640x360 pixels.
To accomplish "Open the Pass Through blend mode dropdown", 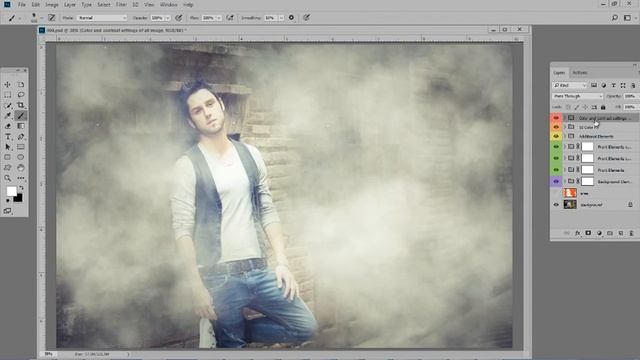I will [x=577, y=96].
